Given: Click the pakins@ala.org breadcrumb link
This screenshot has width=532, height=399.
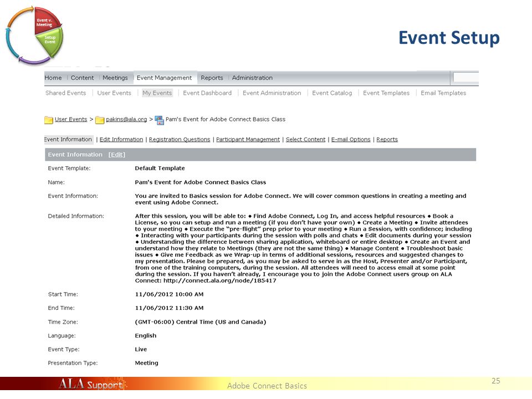Looking at the screenshot, I should coord(126,119).
